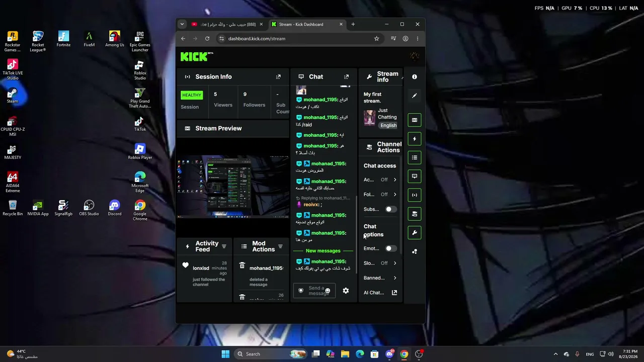Image resolution: width=644 pixels, height=362 pixels.
Task: Pop out the Chat panel
Action: [x=346, y=77]
